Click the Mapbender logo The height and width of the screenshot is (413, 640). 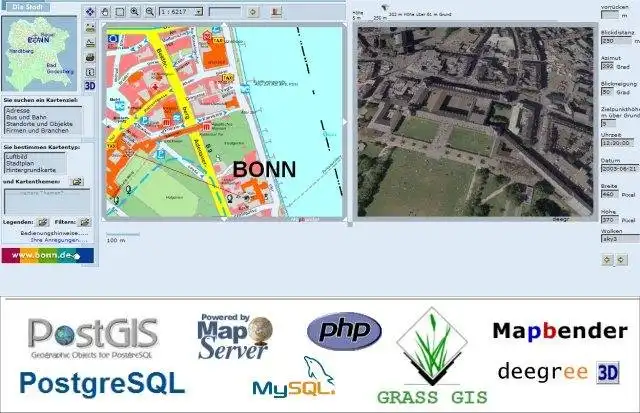(560, 331)
